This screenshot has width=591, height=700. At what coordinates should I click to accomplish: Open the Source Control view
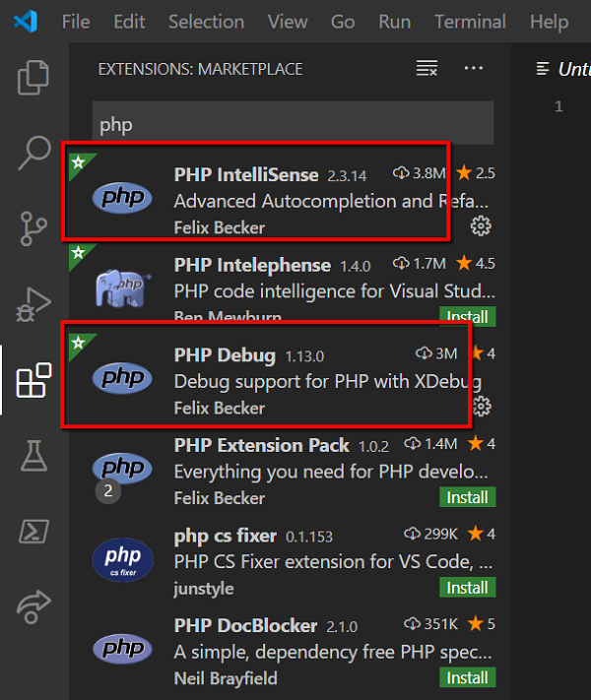(33, 228)
